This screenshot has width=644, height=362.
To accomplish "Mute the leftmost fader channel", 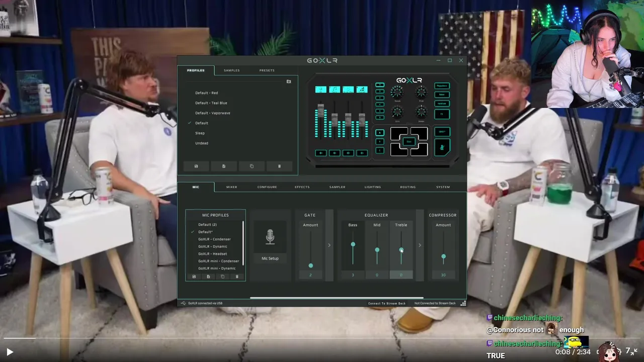I will pyautogui.click(x=320, y=153).
